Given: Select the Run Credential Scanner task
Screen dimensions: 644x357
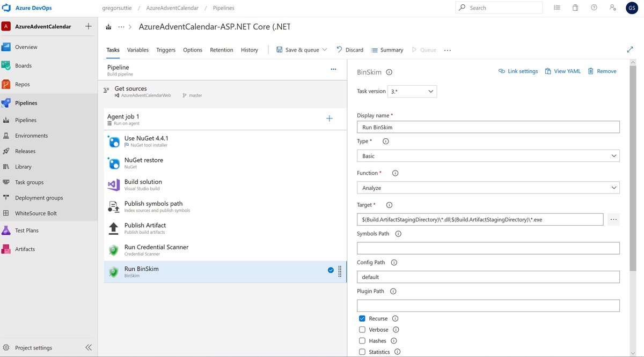Looking at the screenshot, I should click(x=225, y=250).
